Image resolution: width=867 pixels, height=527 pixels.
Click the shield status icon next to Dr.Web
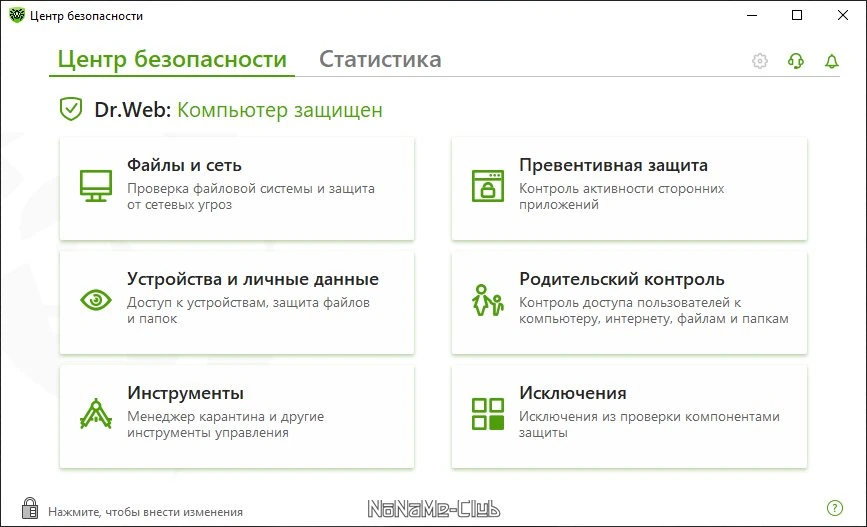71,109
